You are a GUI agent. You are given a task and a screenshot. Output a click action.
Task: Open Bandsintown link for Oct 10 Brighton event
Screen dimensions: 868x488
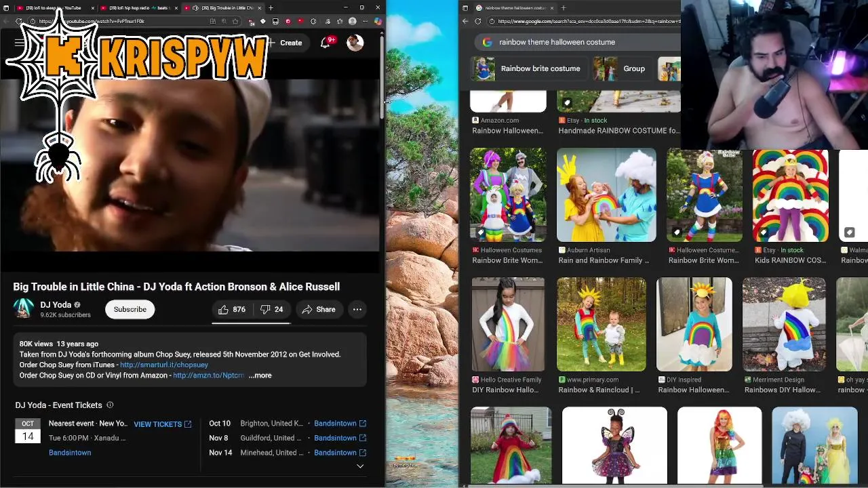[340, 423]
